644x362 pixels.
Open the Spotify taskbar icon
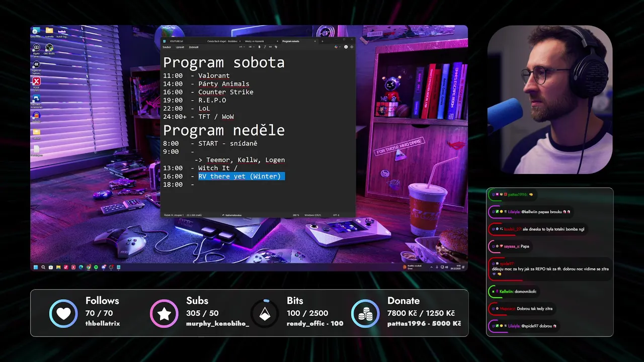tap(96, 267)
